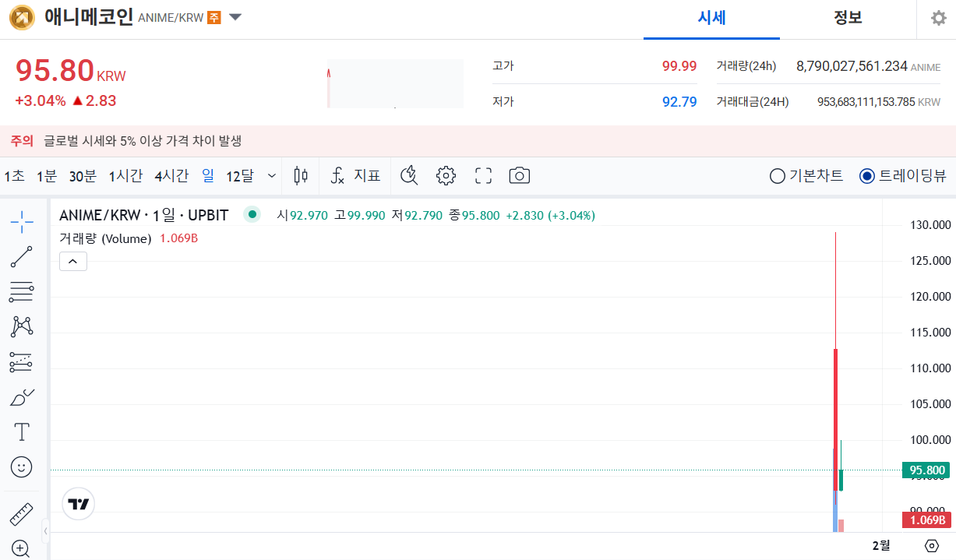Switch to the 시세 tab
Screen dimensions: 956x560
tap(711, 18)
